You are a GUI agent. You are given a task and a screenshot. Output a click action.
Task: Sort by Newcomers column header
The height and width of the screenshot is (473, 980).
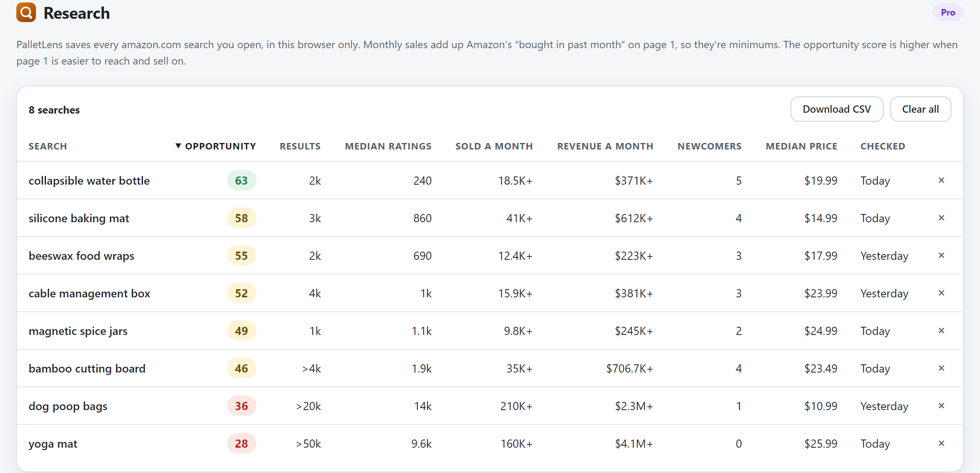point(710,146)
